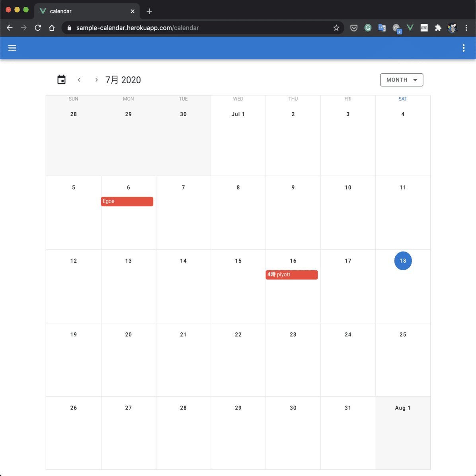The height and width of the screenshot is (476, 476).
Task: Open the white rectangular extension icon
Action: pyautogui.click(x=424, y=28)
